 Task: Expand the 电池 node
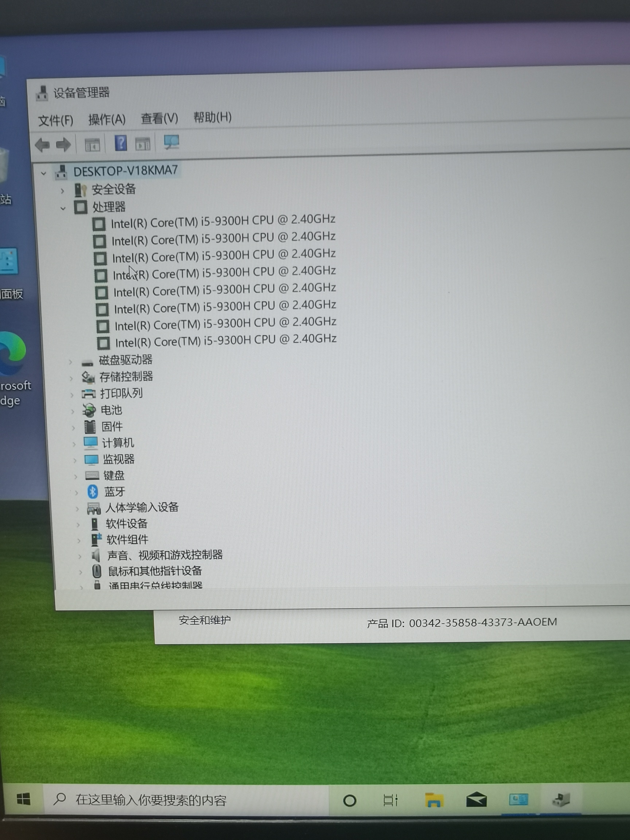[x=73, y=412]
